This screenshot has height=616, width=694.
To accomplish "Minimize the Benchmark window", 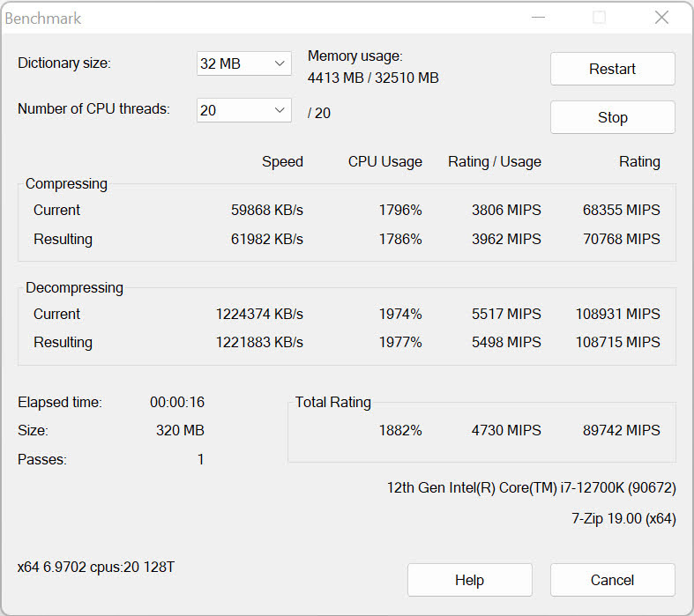I will coord(537,18).
